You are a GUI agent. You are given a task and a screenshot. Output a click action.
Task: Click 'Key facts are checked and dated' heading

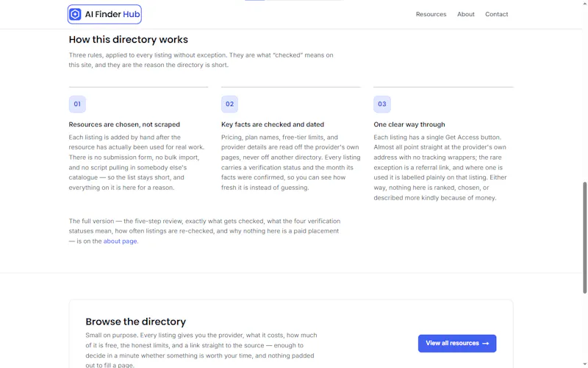[273, 124]
